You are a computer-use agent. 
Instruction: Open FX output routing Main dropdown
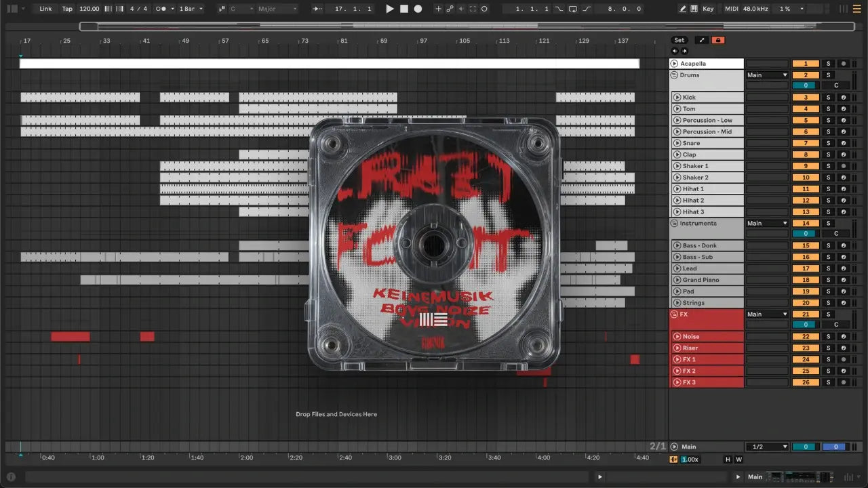tap(767, 314)
